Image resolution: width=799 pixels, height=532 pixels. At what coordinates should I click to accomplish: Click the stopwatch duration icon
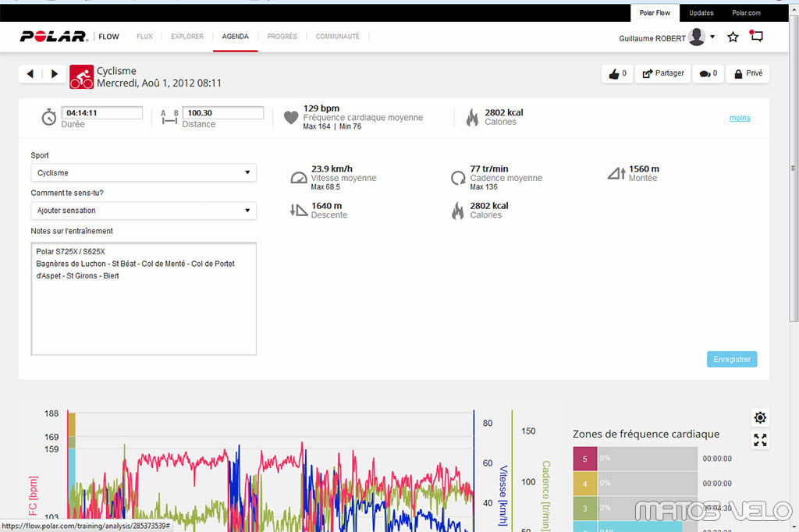pyautogui.click(x=49, y=117)
